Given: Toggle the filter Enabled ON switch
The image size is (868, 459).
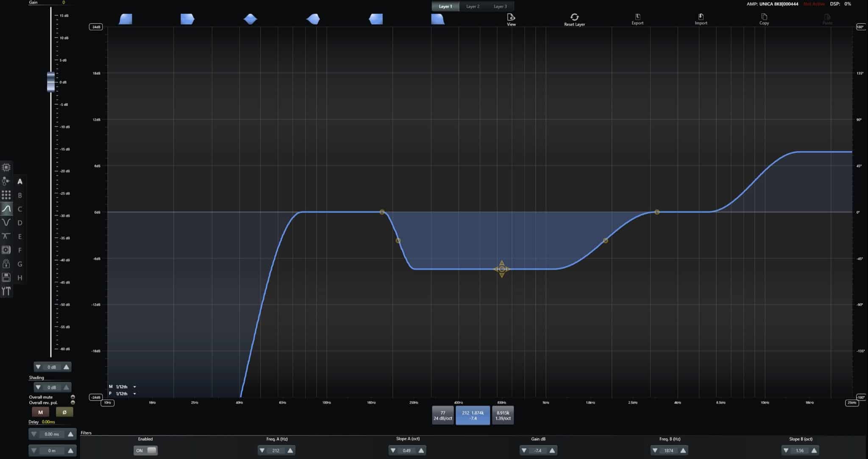Looking at the screenshot, I should click(146, 451).
